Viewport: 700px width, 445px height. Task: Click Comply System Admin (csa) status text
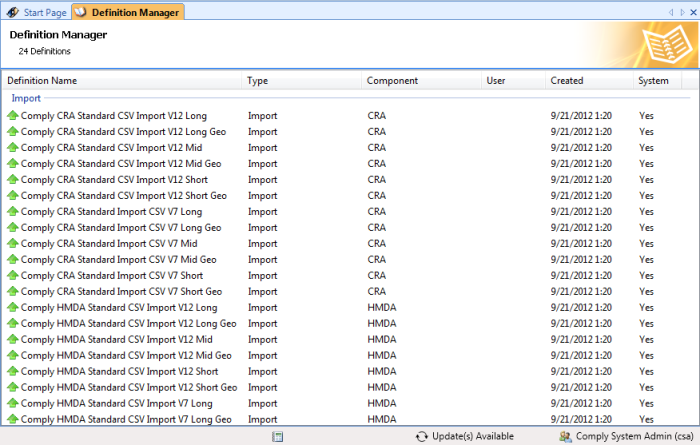coord(634,437)
